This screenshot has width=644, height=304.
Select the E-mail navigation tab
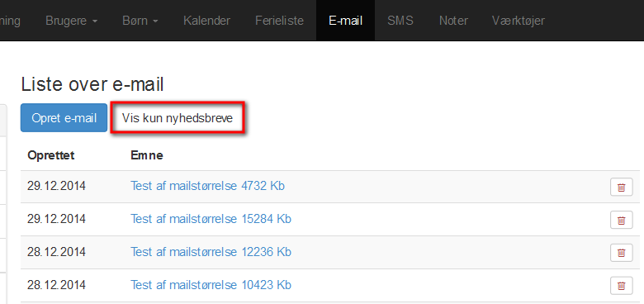(x=345, y=21)
